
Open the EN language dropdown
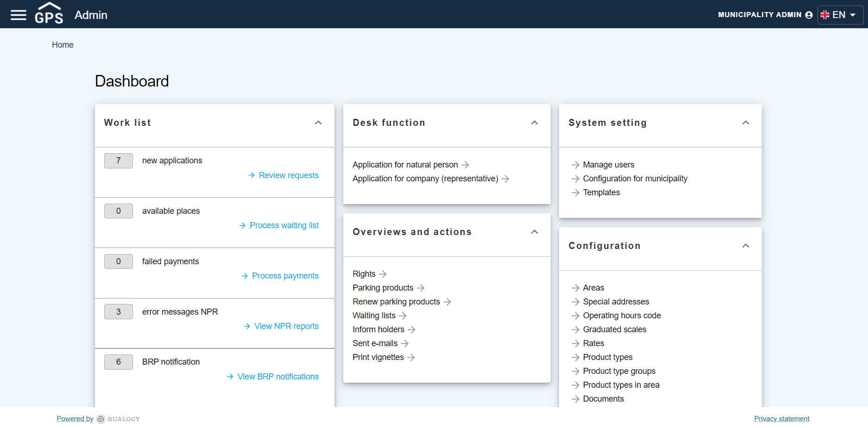click(x=840, y=15)
